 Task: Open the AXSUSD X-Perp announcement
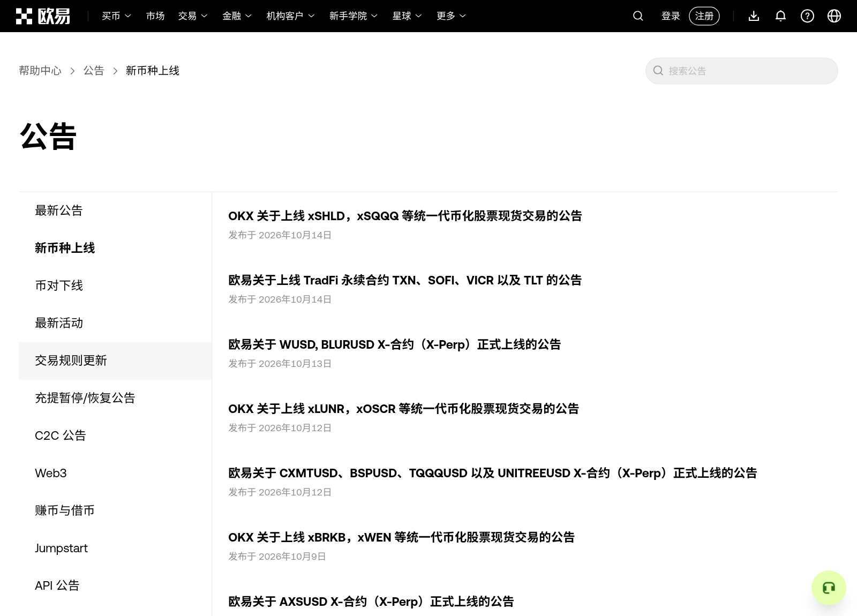(x=371, y=602)
